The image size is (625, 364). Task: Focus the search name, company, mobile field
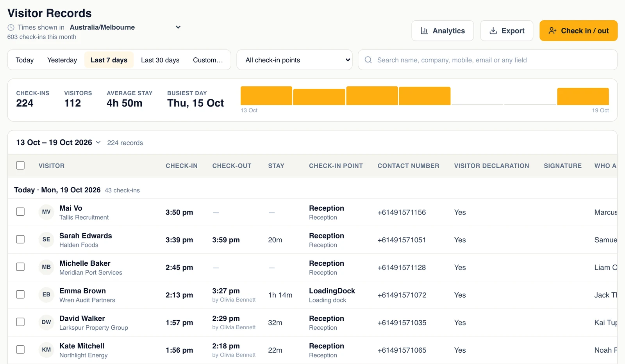487,60
